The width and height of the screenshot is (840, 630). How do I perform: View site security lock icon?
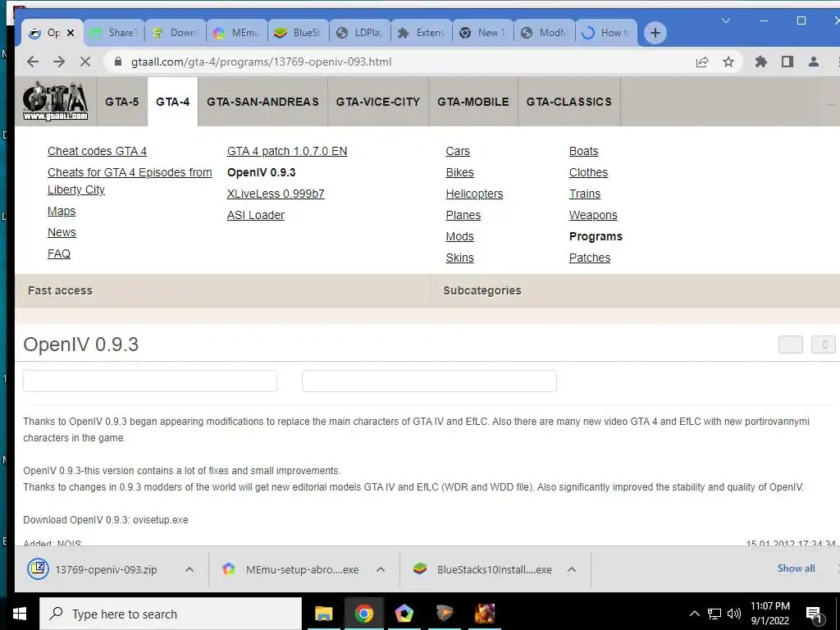118,62
